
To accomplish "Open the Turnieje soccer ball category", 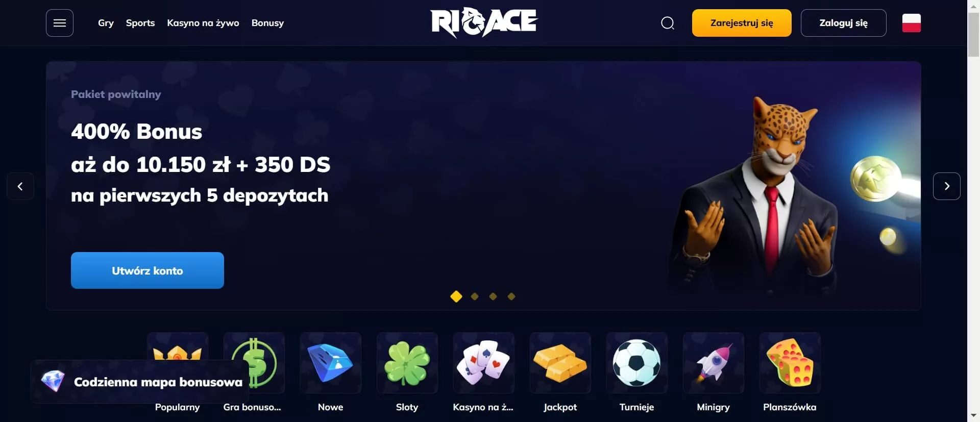I will click(x=637, y=363).
